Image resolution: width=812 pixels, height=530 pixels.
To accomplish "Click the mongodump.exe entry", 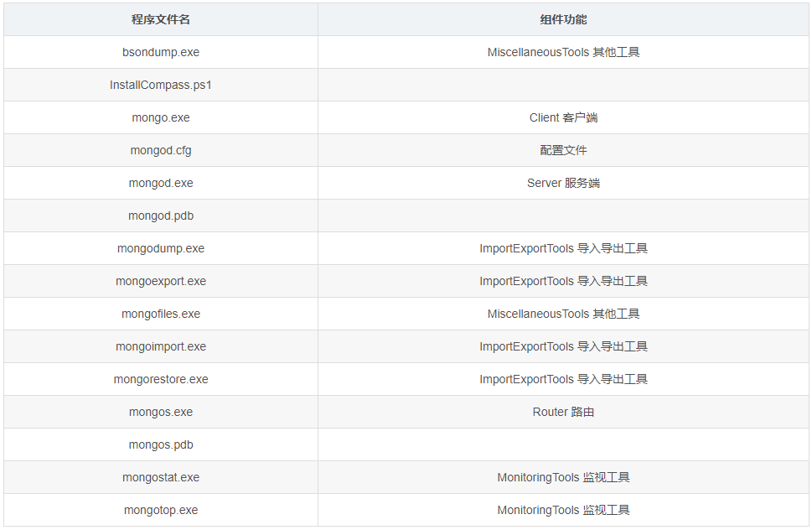I will coord(161,248).
